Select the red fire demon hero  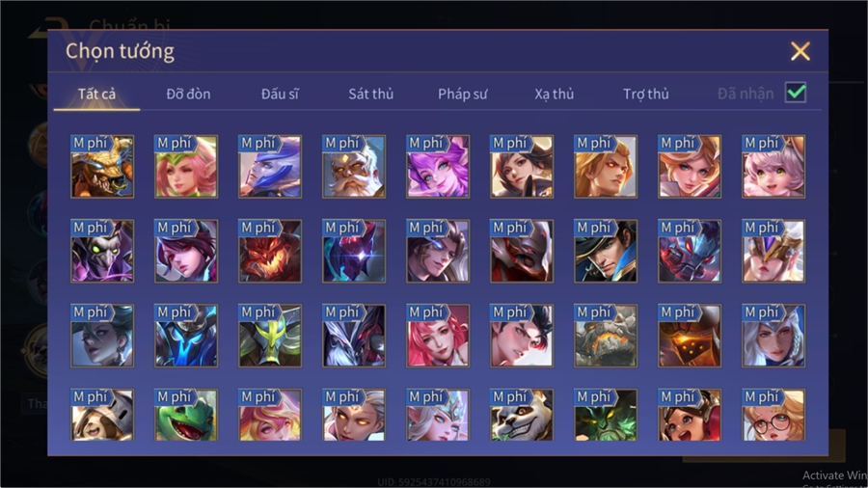click(x=270, y=251)
